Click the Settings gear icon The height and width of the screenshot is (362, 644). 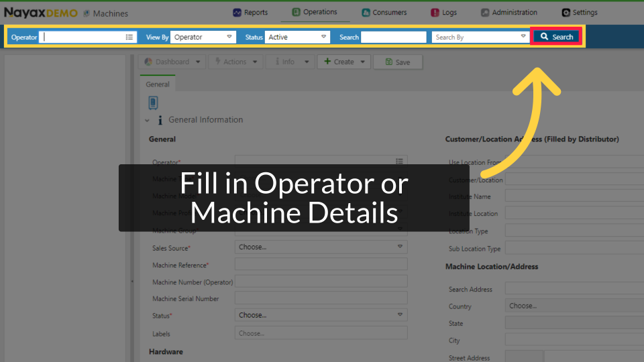click(x=566, y=12)
